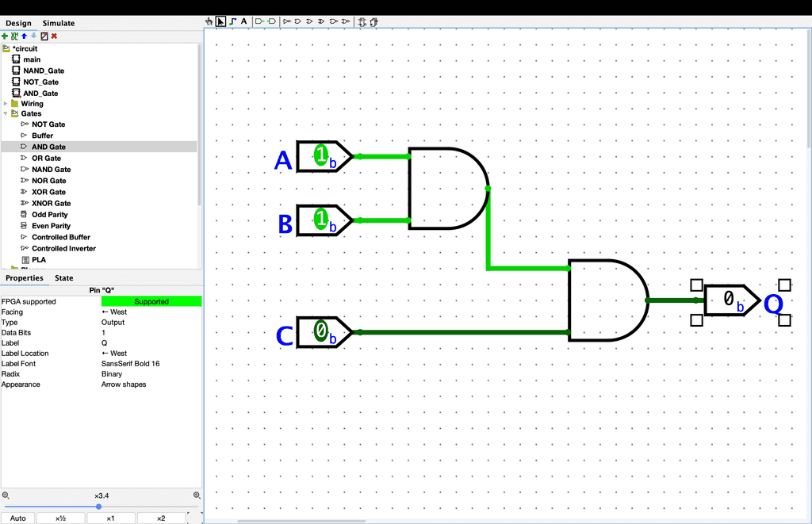Image resolution: width=812 pixels, height=524 pixels.
Task: Click the blue move circuit up arrow
Action: [x=24, y=36]
